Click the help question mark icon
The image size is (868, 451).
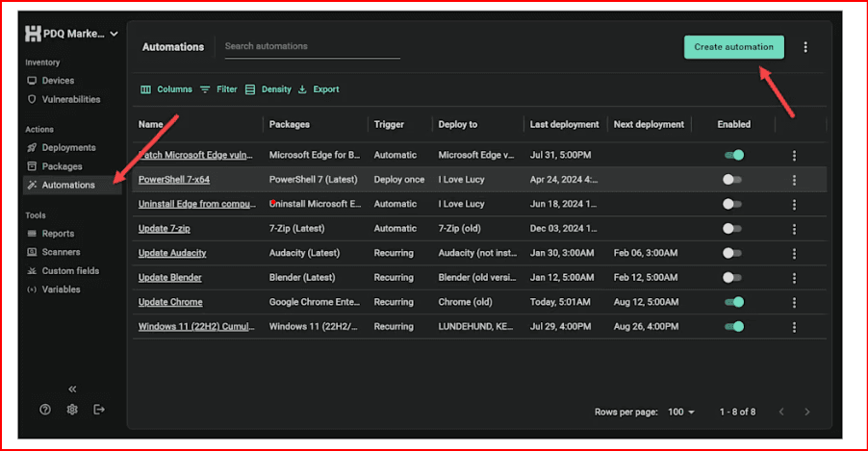click(x=45, y=410)
